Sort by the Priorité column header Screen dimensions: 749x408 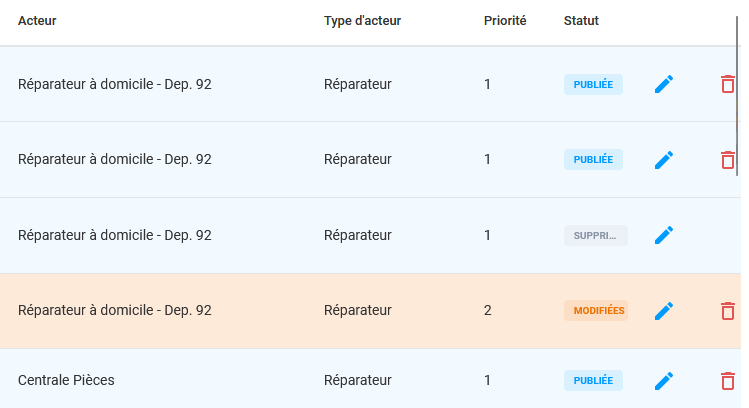(x=505, y=21)
